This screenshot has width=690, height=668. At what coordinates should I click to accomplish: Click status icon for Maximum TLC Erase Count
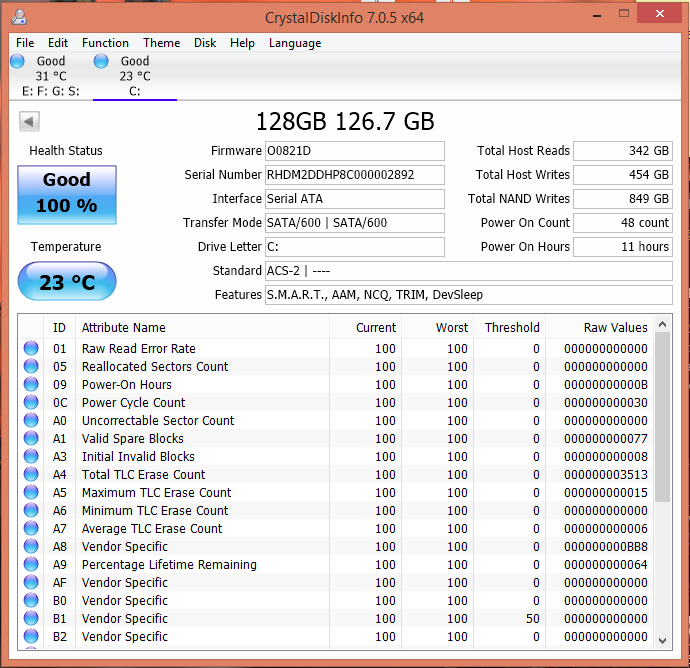[x=31, y=492]
